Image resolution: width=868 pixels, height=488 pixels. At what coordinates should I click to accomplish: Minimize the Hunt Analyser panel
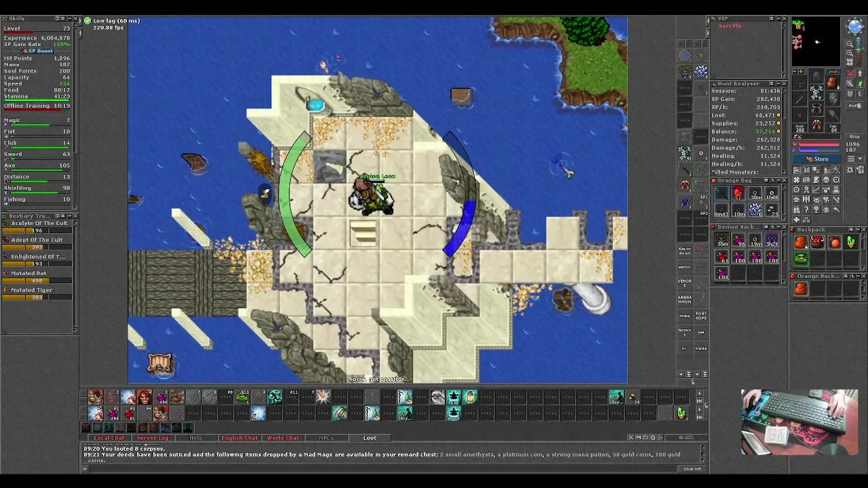coord(778,84)
